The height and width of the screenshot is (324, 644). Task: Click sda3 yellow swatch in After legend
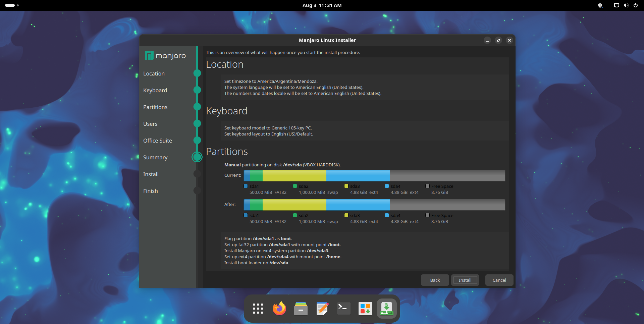(346, 215)
